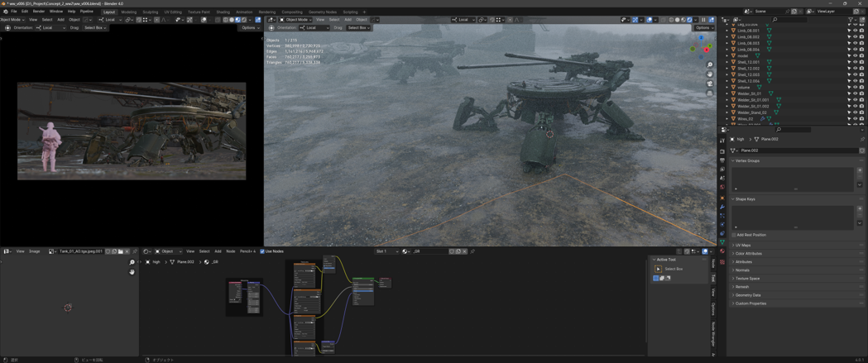Image resolution: width=868 pixels, height=363 pixels.
Task: Toggle visibility eye for Limb_08.001
Action: click(x=856, y=31)
